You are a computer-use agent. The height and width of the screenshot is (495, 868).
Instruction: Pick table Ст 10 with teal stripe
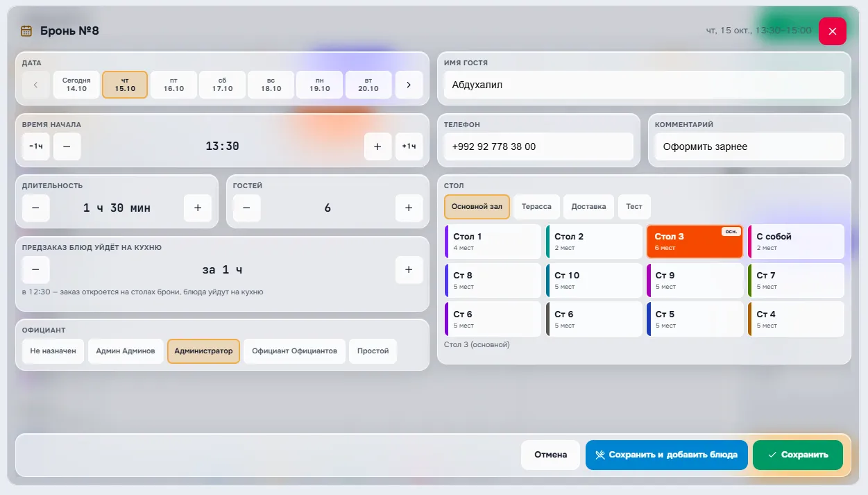(x=594, y=280)
